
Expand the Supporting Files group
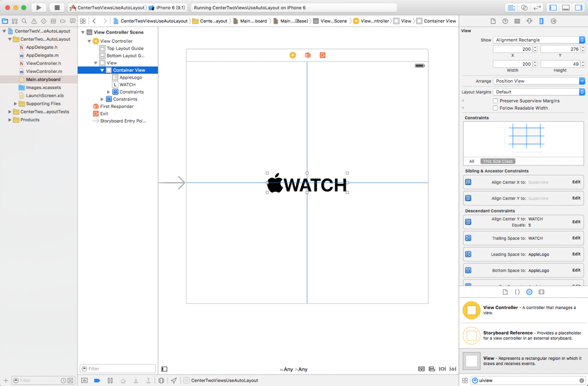coord(15,104)
